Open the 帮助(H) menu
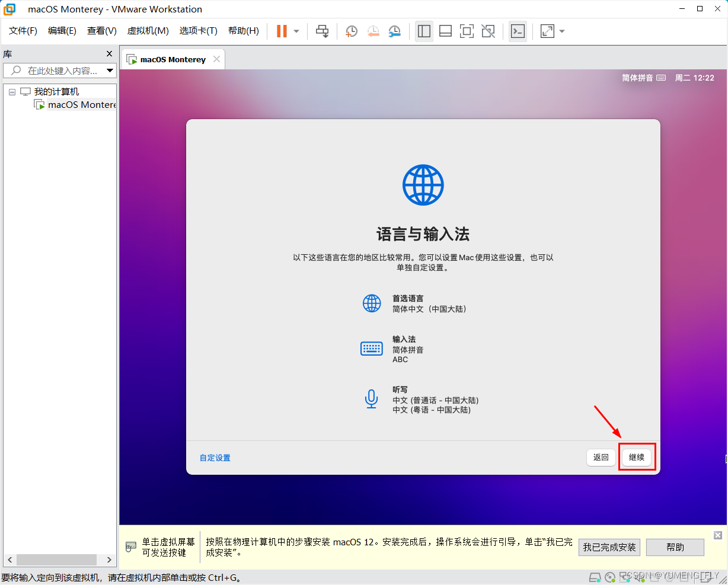The height and width of the screenshot is (585, 728). click(244, 31)
